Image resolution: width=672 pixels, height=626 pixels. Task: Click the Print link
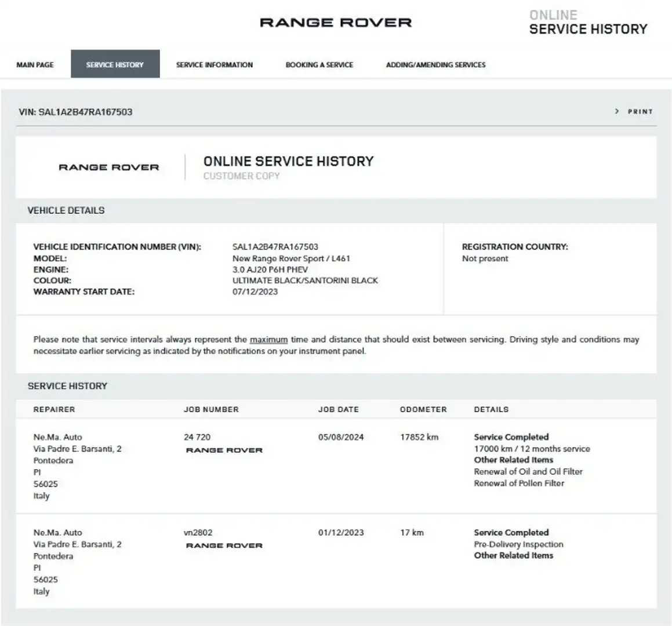click(x=640, y=111)
